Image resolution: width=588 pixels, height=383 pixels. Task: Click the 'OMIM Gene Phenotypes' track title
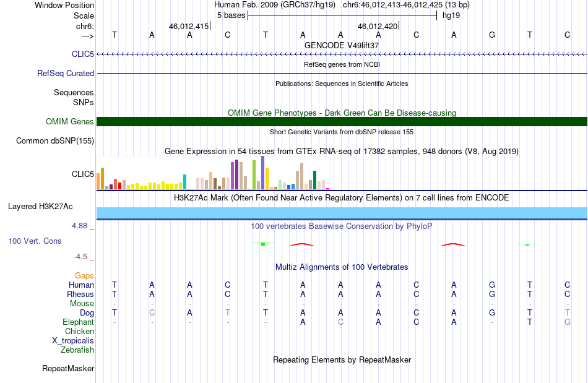click(x=342, y=113)
